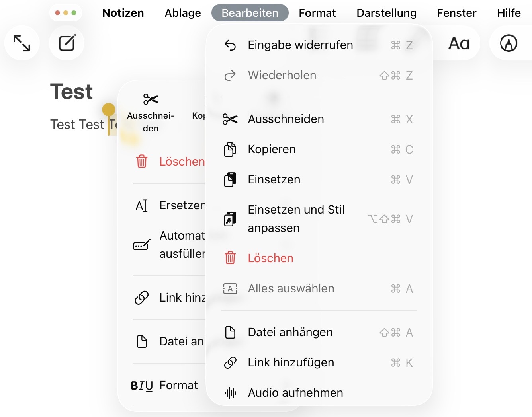This screenshot has height=417, width=532.
Task: Select Datei anhängen in Bearbeiten menu
Action: click(x=290, y=332)
